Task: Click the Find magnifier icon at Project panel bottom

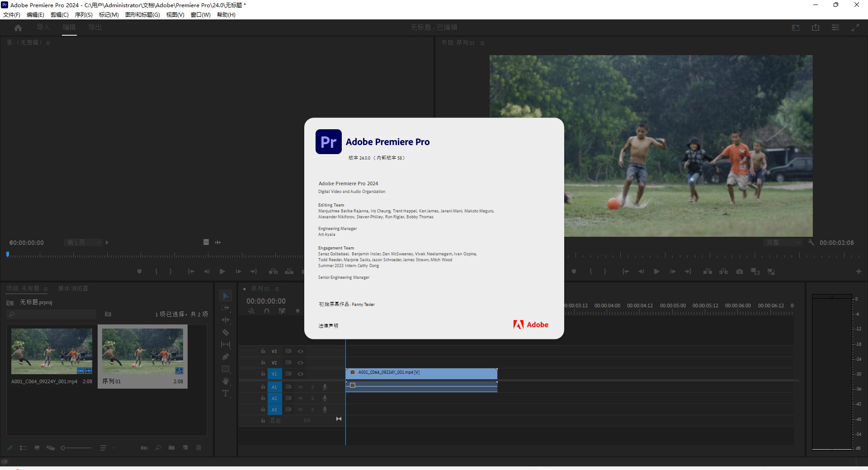Action: (x=158, y=448)
